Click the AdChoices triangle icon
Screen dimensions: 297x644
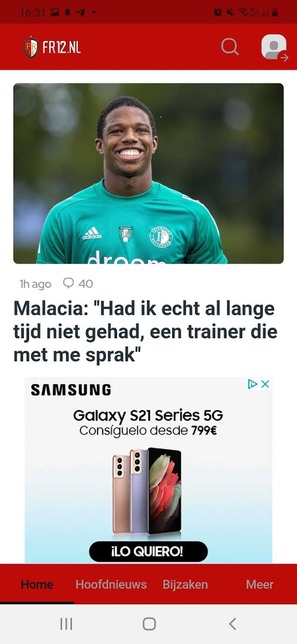(x=253, y=384)
